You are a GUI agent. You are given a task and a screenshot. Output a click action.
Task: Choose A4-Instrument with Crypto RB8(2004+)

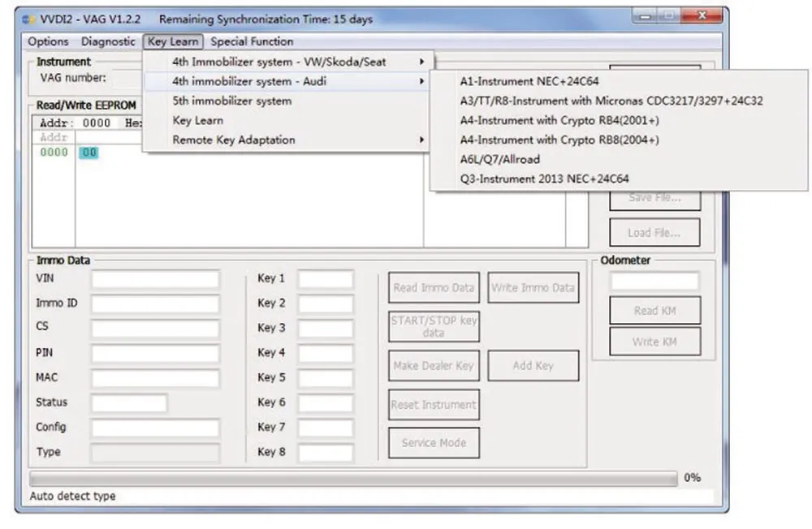click(618, 140)
